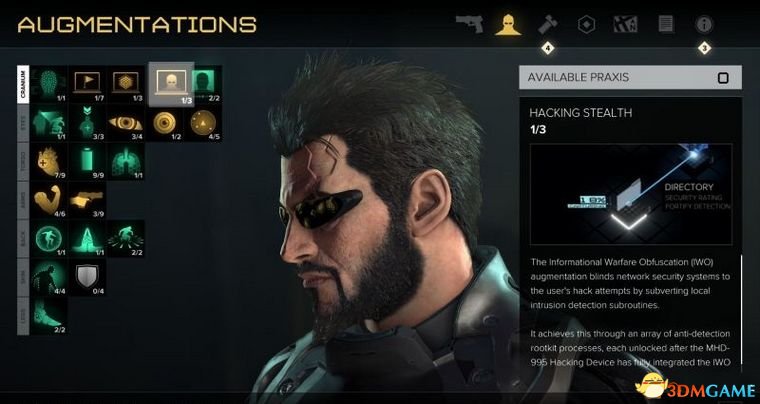
Task: Choose the leg augmentation 2/2
Action: pyautogui.click(x=48, y=316)
